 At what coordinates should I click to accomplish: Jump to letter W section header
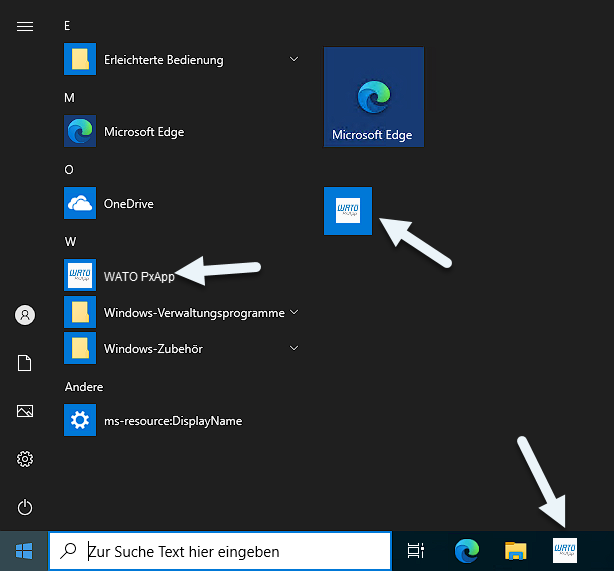(70, 242)
